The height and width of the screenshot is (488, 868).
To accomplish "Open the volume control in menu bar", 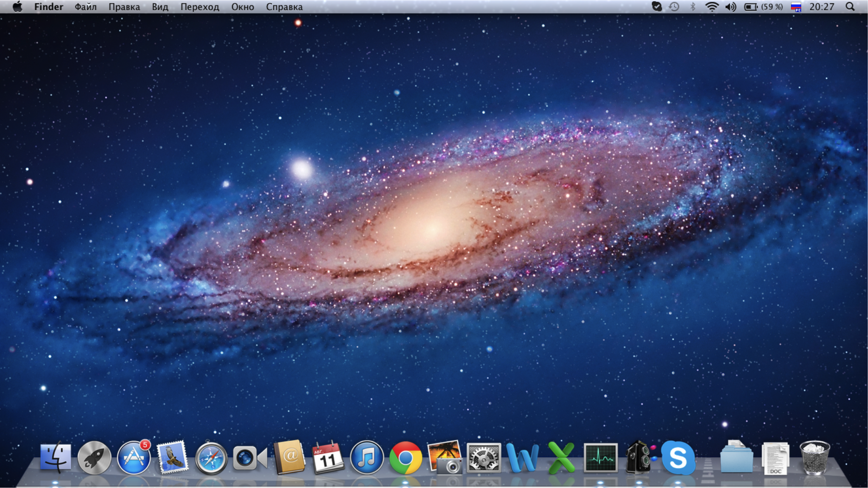I will [x=730, y=7].
